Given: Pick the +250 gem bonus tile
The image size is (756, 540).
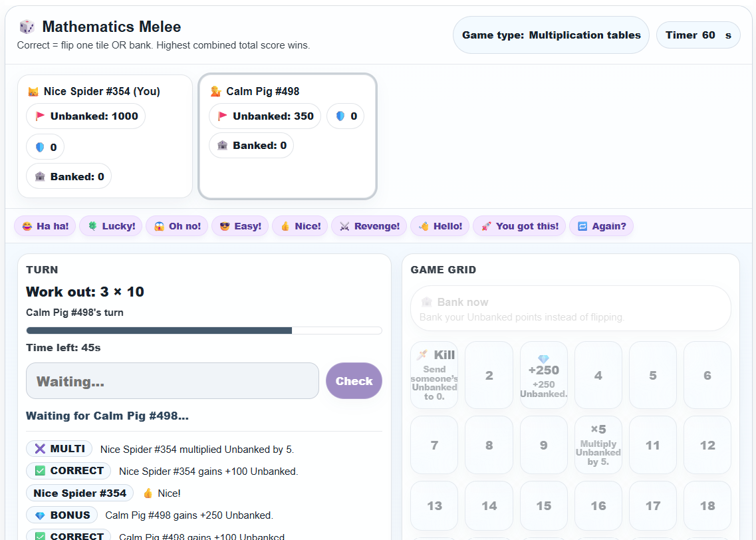Looking at the screenshot, I should (x=543, y=375).
